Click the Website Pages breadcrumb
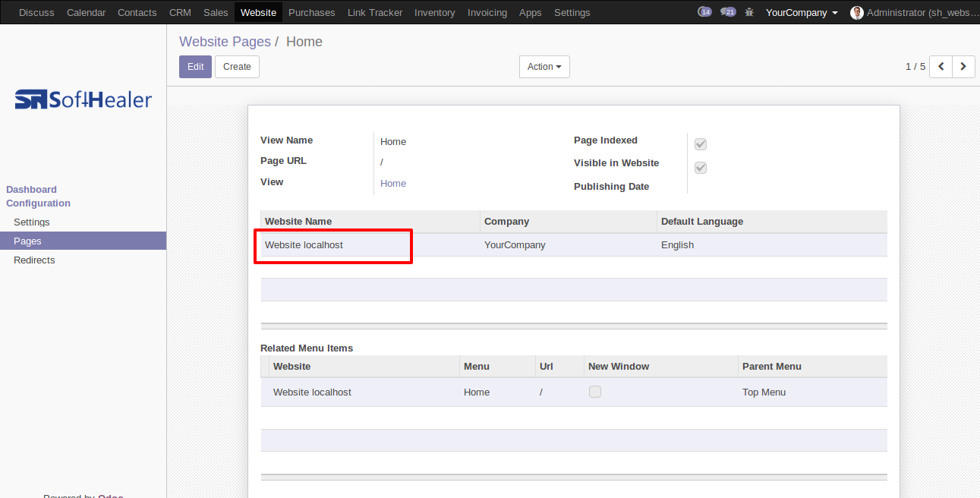980x498 pixels. point(225,42)
